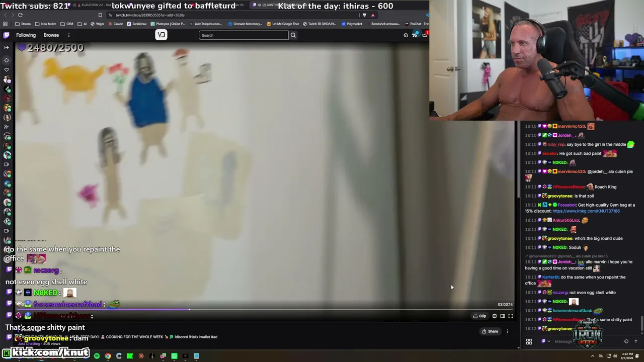Image resolution: width=644 pixels, height=362 pixels.
Task: Reload the page in the browser
Action: 20,15
